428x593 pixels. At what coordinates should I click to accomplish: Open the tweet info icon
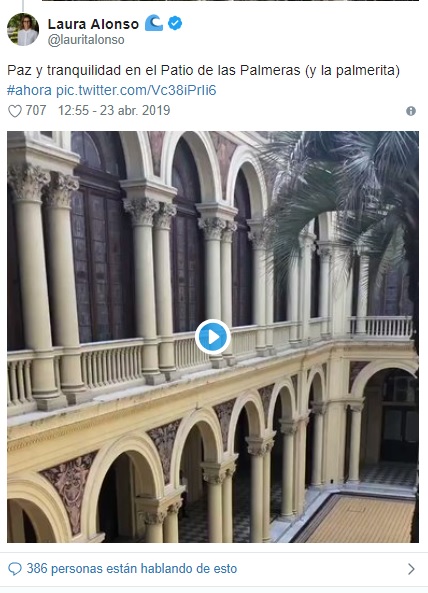(x=411, y=111)
